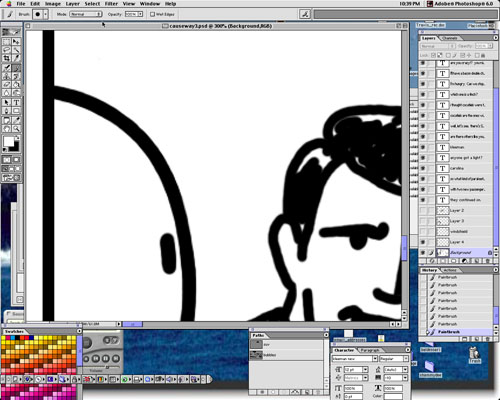Toggle the Wet Edges checkbox
500x400 pixels.
click(x=152, y=14)
